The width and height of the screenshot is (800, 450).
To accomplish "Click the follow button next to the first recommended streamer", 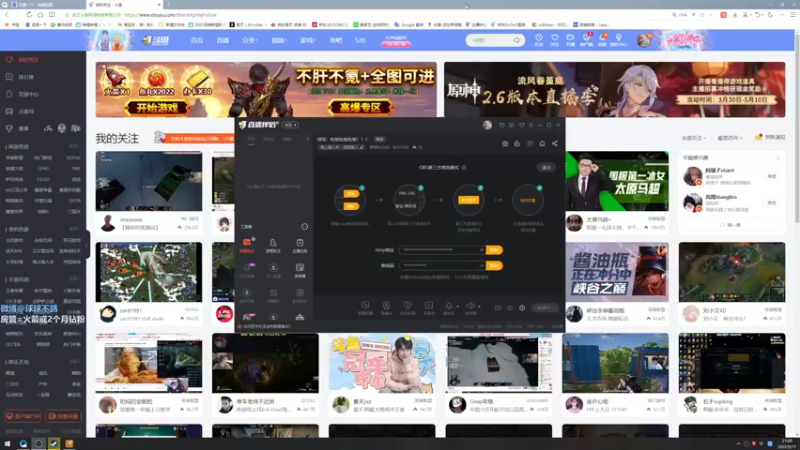I will pyautogui.click(x=771, y=176).
